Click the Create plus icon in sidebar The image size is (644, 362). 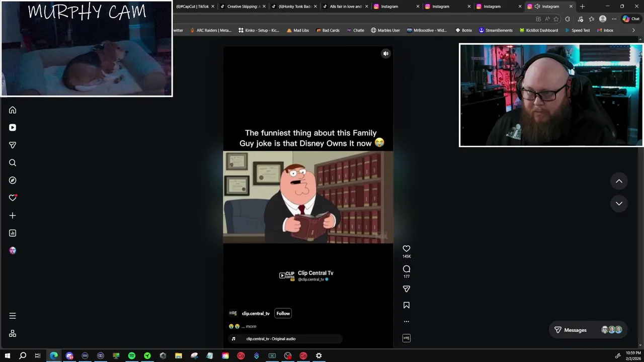[13, 216]
